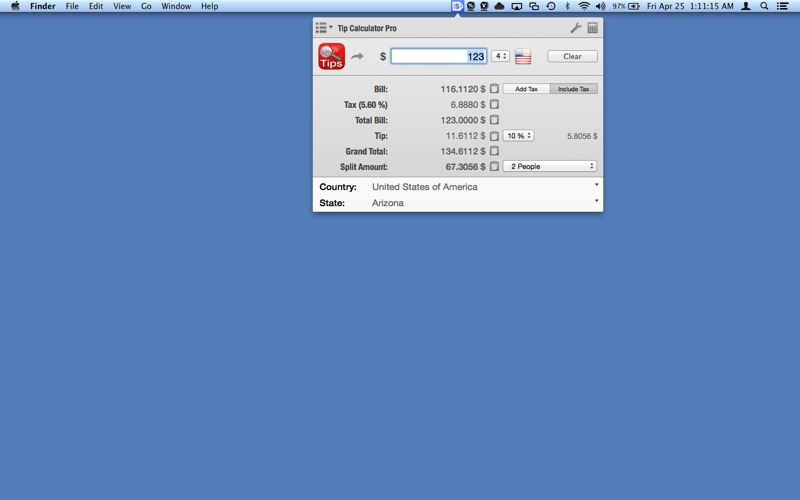Expand the State dropdown arrow
Viewport: 800px width, 500px height.
coord(596,201)
